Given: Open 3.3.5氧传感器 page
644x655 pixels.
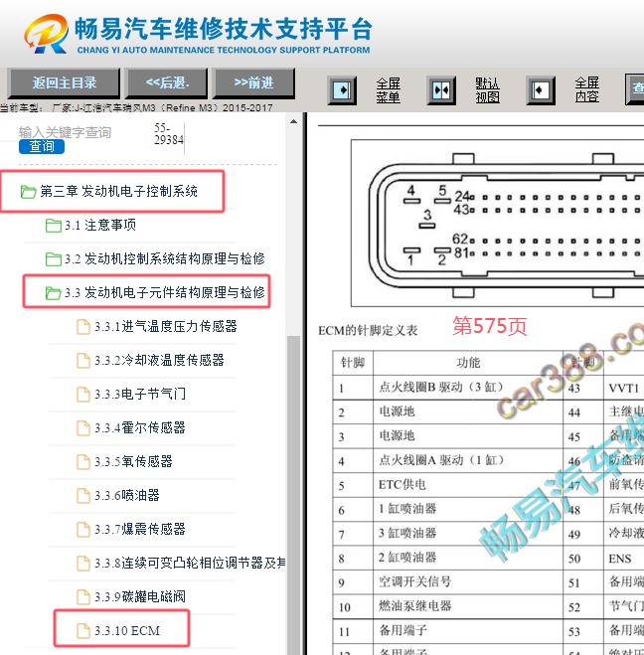Looking at the screenshot, I should tap(133, 461).
